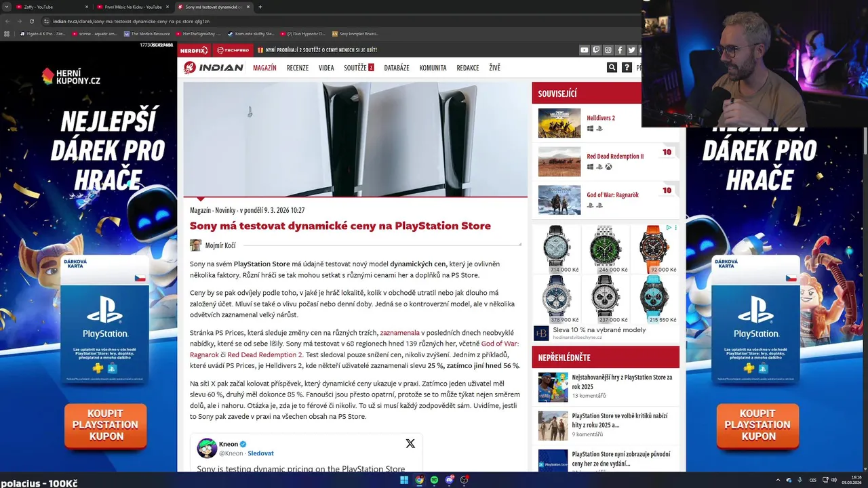
Task: Open OBS Studio from the taskbar
Action: coord(465,480)
